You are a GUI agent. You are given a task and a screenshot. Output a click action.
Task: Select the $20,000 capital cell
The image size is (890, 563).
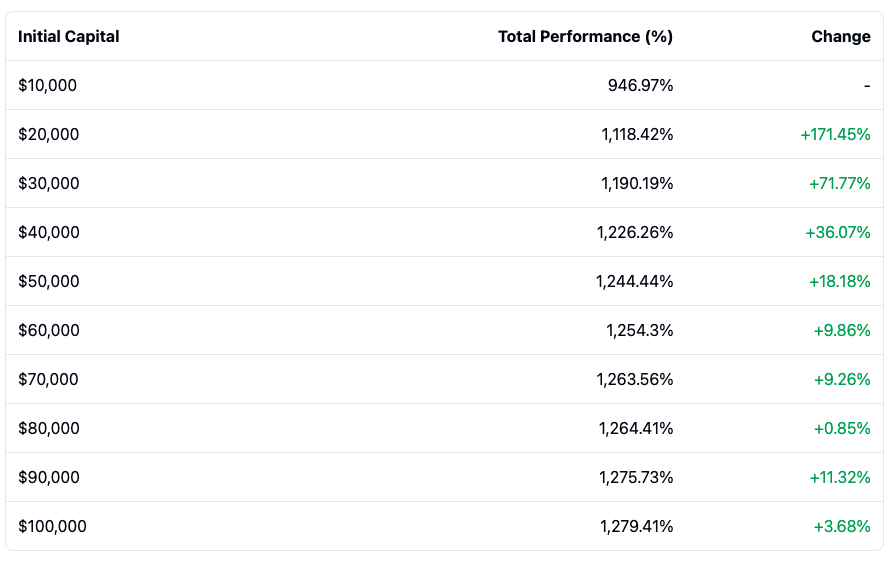point(48,135)
